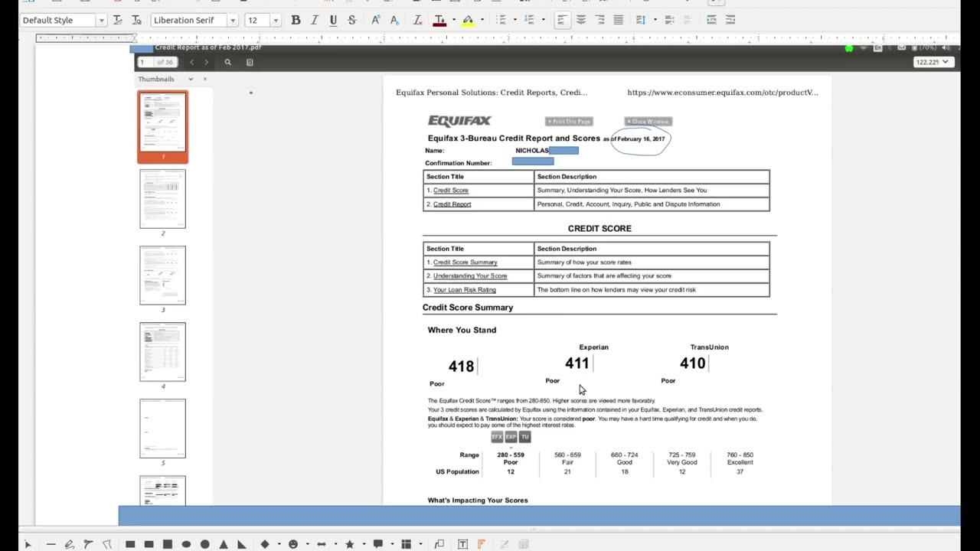Choose the Smiley symbol shape tool
980x551 pixels.
[x=293, y=544]
